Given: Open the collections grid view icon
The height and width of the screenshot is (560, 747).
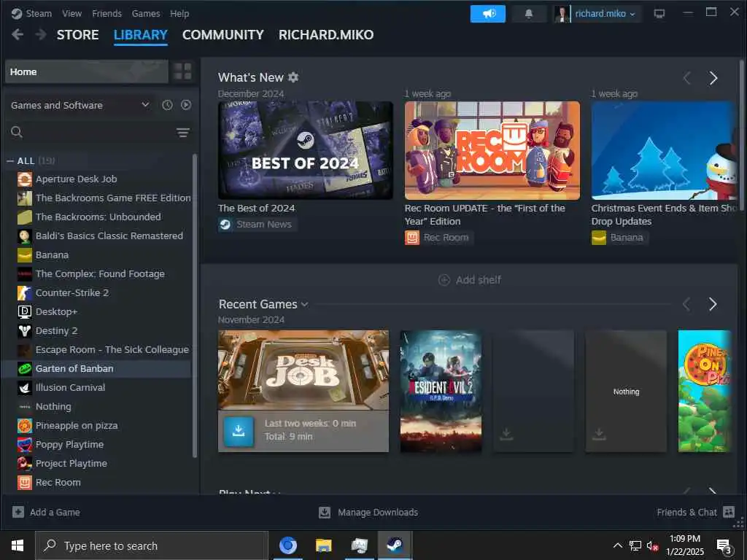Looking at the screenshot, I should click(182, 71).
